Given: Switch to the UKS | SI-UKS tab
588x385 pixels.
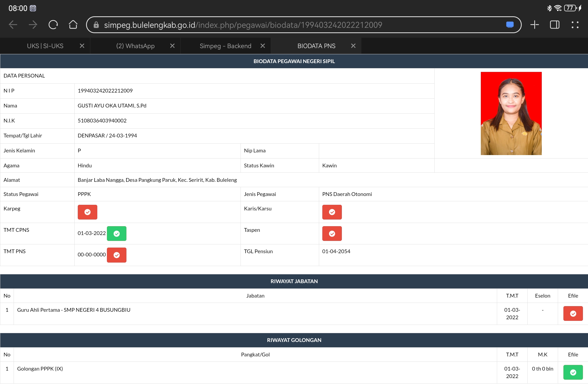Looking at the screenshot, I should [x=45, y=46].
